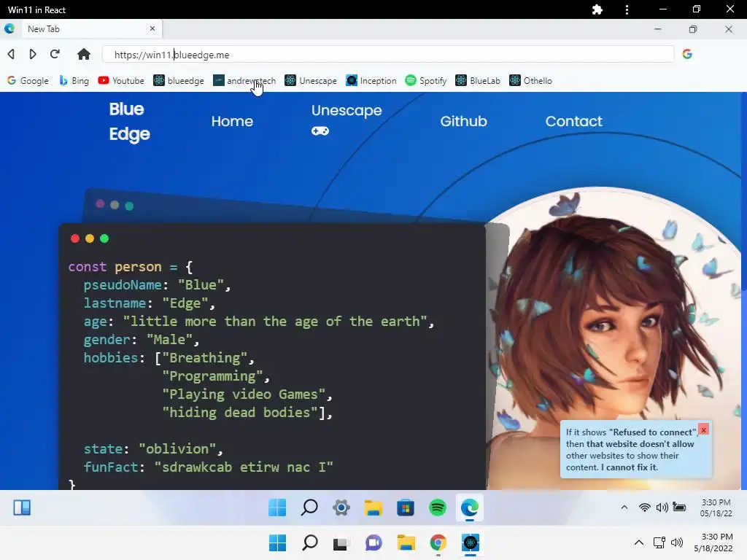The height and width of the screenshot is (560, 747).
Task: Open the Youtube bookmark
Action: coord(121,81)
